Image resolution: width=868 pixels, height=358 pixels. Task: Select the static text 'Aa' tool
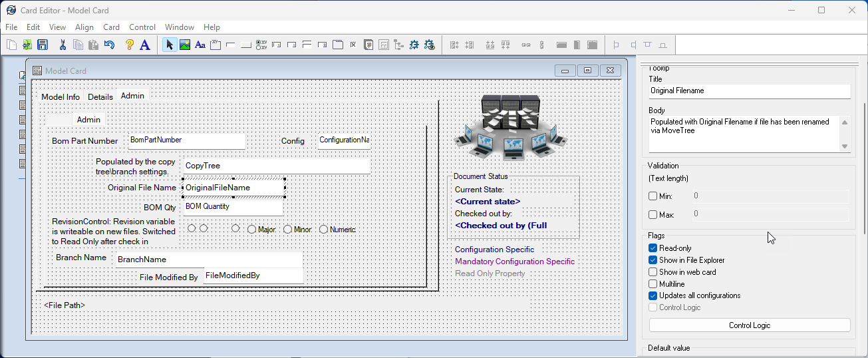tap(200, 45)
